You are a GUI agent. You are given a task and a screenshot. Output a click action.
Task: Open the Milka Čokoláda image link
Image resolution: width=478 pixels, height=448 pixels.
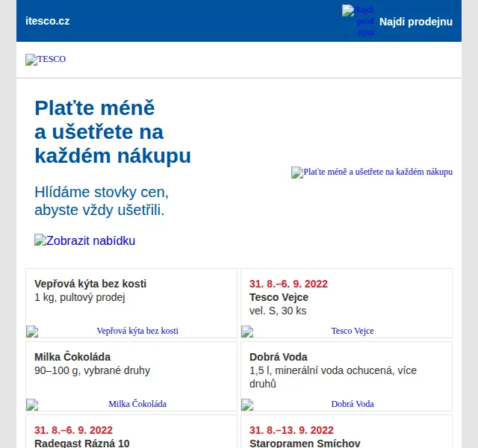(x=131, y=405)
